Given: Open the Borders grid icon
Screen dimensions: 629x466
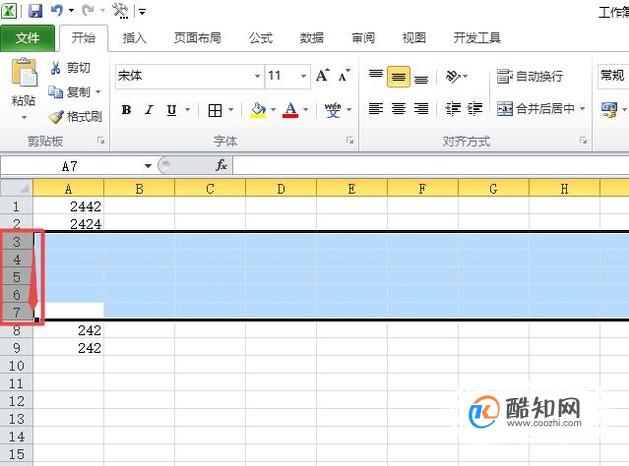Looking at the screenshot, I should (215, 110).
